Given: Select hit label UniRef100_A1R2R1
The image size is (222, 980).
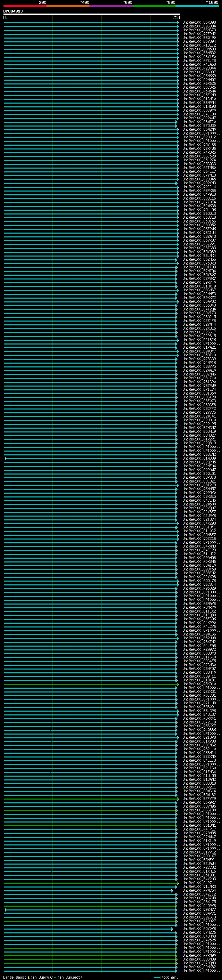Looking at the screenshot, I should [199, 439].
